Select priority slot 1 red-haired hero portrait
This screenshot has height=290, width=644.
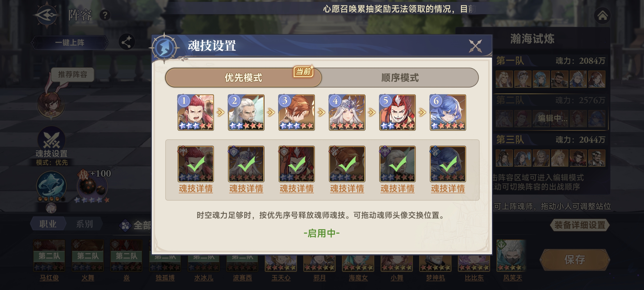click(x=196, y=112)
